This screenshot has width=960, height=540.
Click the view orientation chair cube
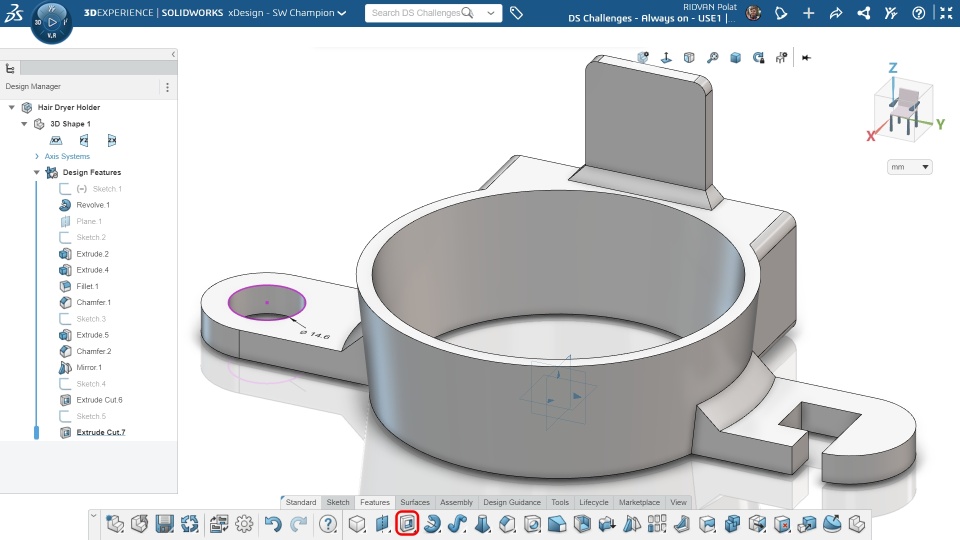pyautogui.click(x=904, y=110)
